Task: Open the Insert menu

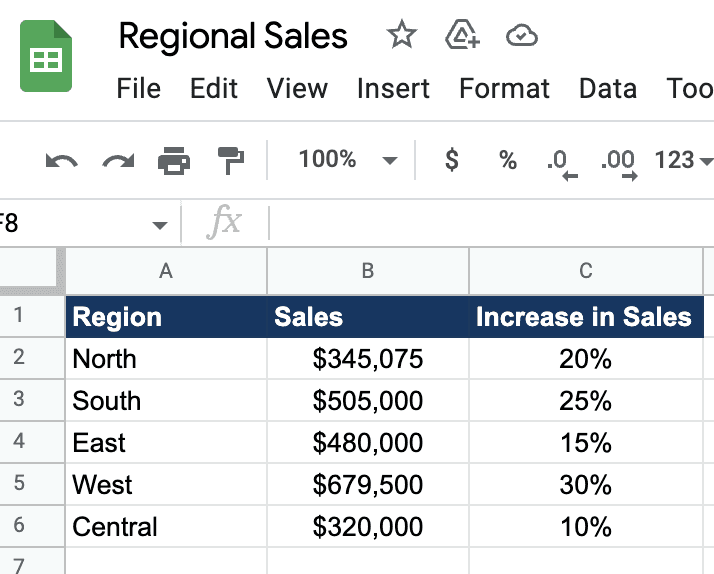Action: tap(393, 88)
